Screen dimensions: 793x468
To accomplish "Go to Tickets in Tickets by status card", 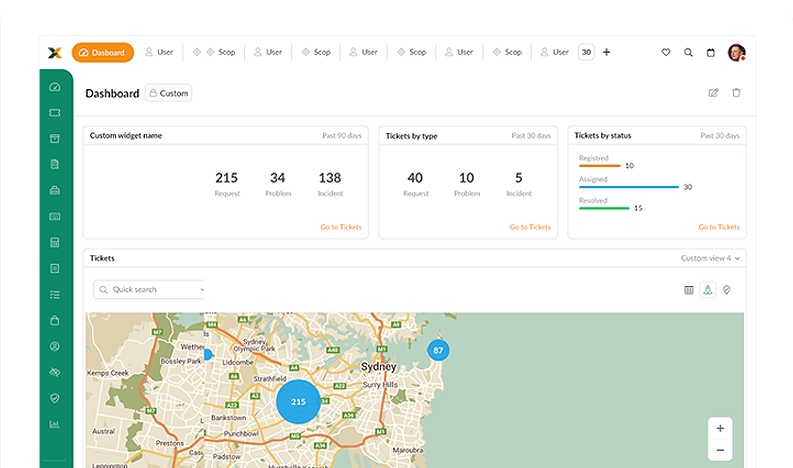I will (x=719, y=227).
